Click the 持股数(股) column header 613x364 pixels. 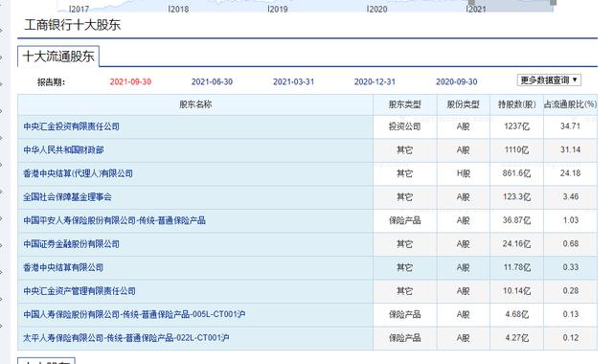coord(517,104)
